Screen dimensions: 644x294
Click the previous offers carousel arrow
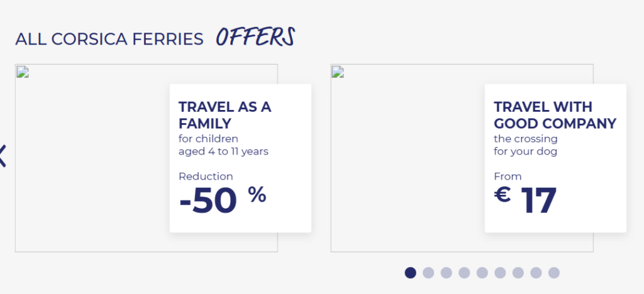pos(3,155)
